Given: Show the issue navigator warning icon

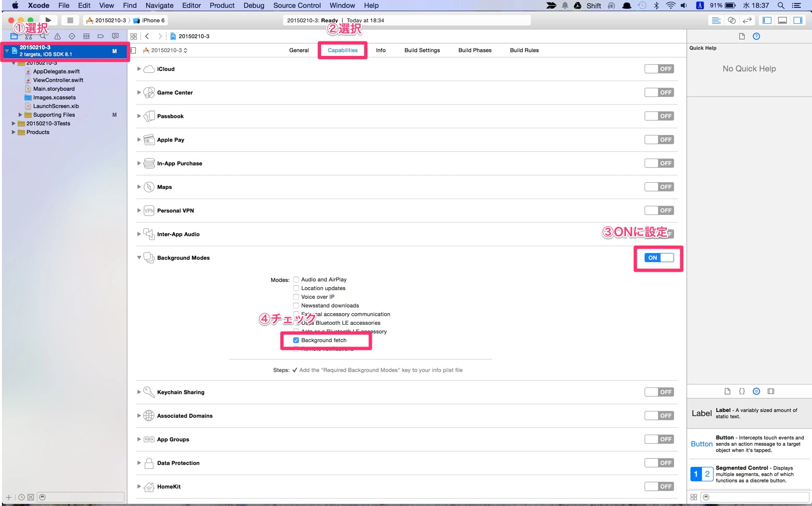Looking at the screenshot, I should [57, 36].
